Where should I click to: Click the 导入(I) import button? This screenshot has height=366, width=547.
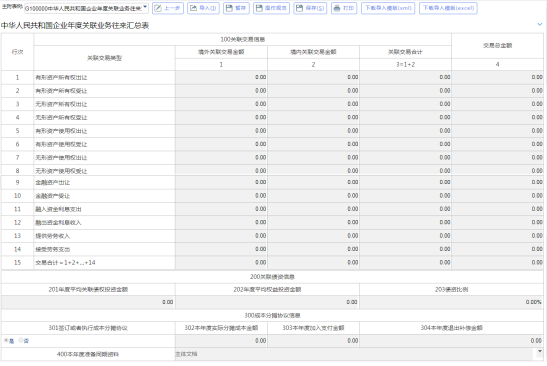(x=203, y=8)
